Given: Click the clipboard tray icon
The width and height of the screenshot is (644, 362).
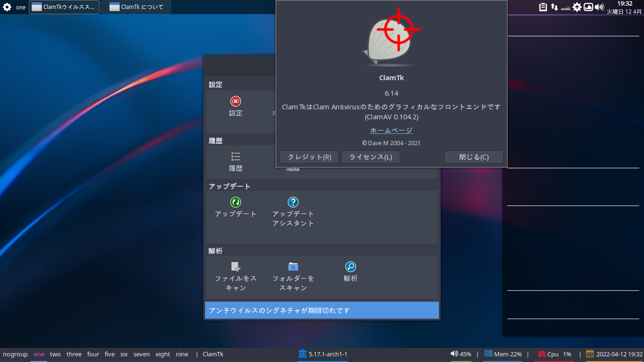Looking at the screenshot, I should (543, 7).
